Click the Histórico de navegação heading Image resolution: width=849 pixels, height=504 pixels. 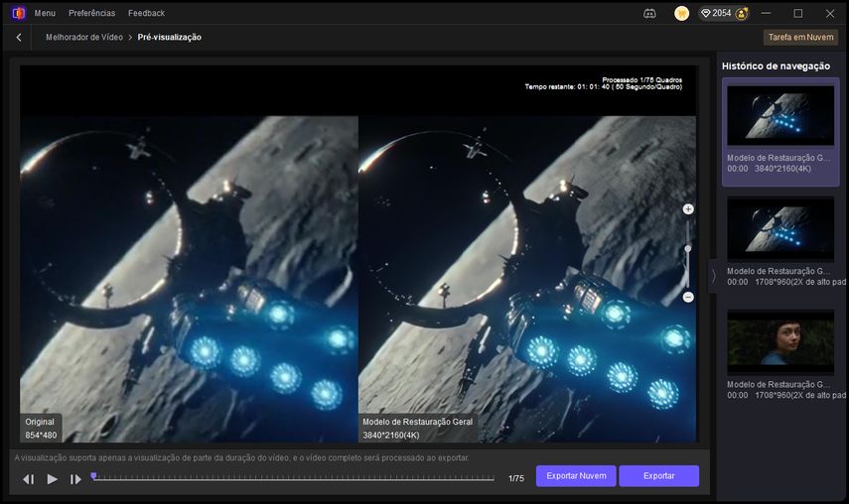(776, 65)
